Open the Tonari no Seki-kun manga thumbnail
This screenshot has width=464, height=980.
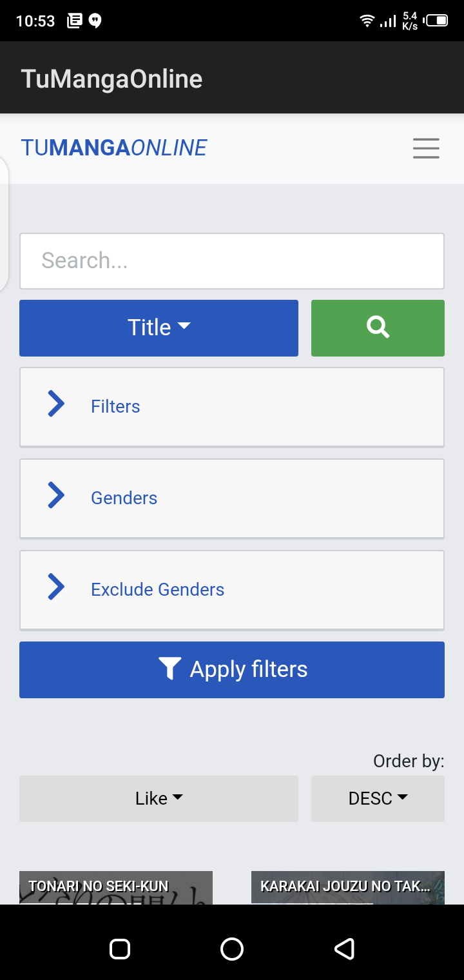point(116,887)
